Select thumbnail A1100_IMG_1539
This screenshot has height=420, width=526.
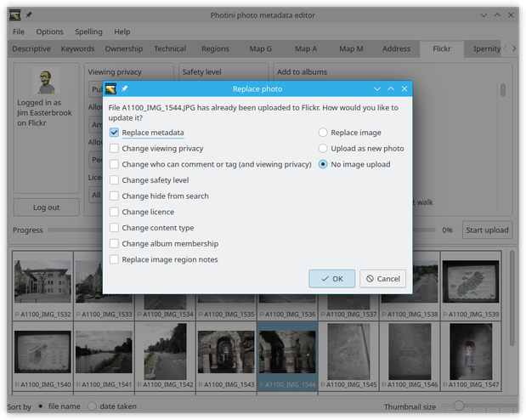[x=471, y=286]
